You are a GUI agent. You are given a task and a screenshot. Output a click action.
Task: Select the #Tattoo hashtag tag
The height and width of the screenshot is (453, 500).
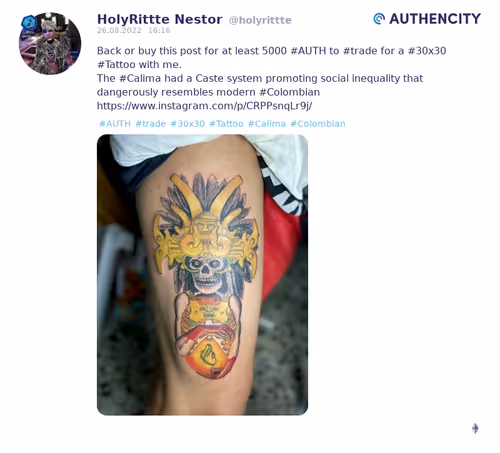226,124
